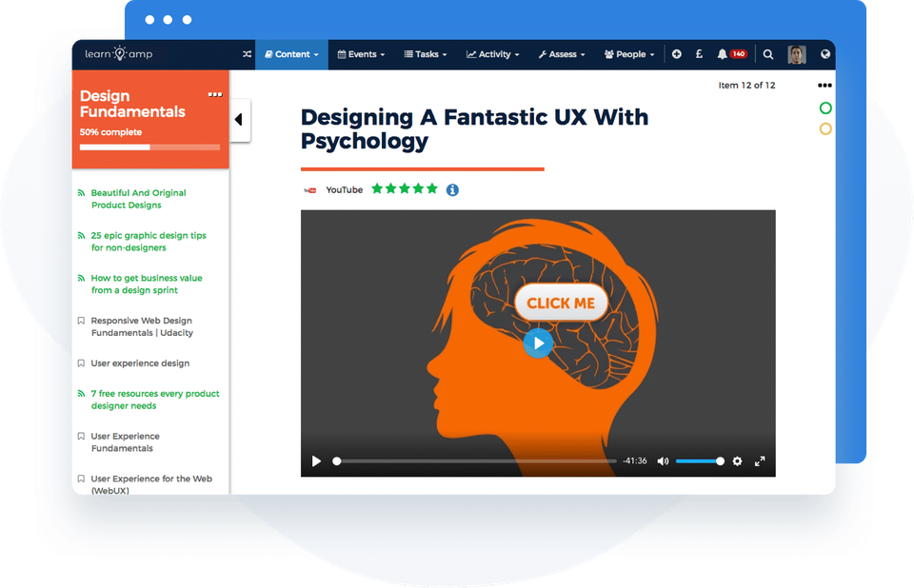914x588 pixels.
Task: Click the £ currency icon in the navbar
Action: (699, 54)
